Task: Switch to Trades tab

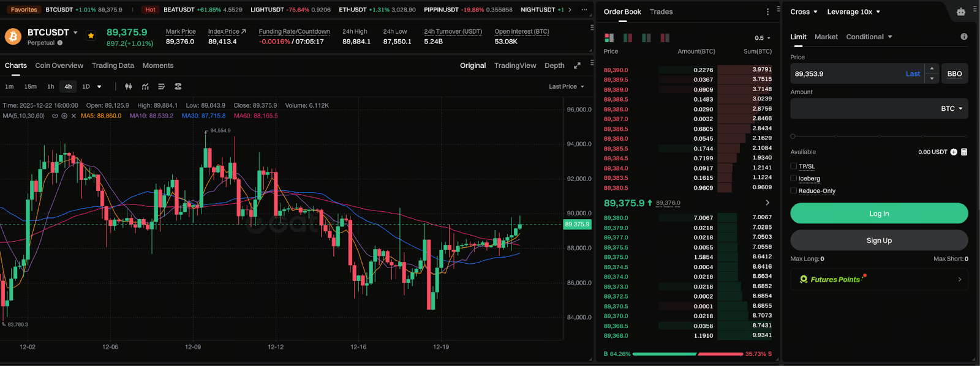Action: (661, 12)
